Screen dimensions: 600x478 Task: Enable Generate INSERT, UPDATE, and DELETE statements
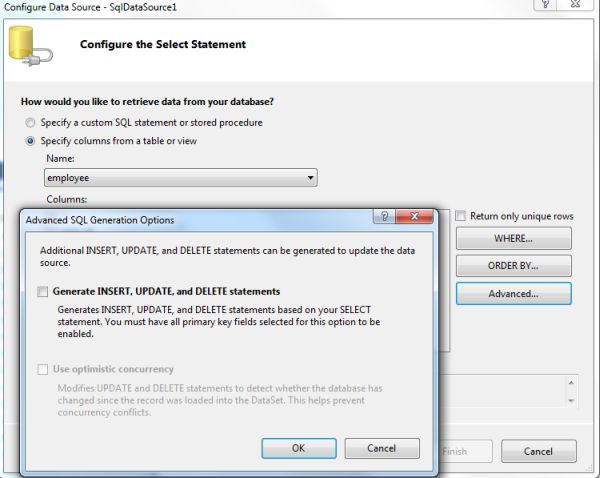(43, 292)
